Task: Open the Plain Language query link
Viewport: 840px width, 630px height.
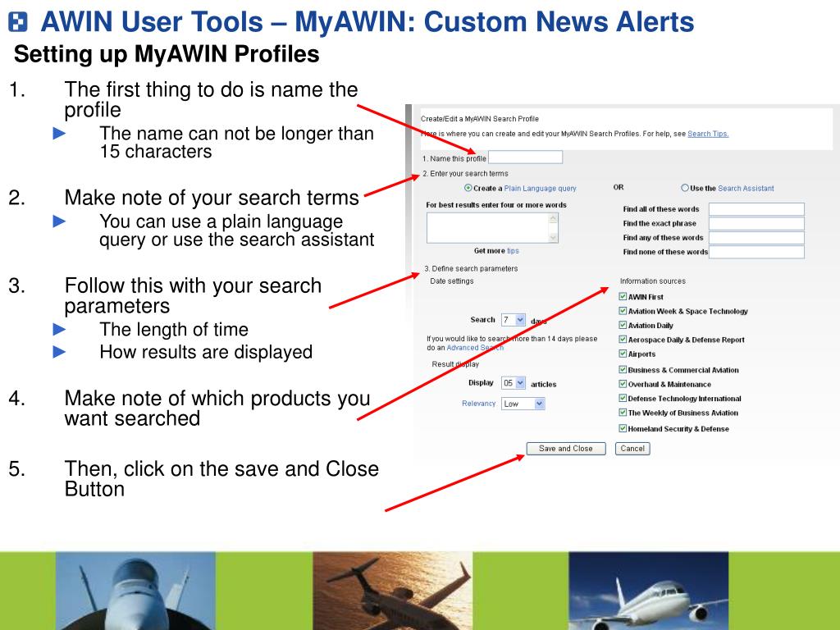Action: 540,189
